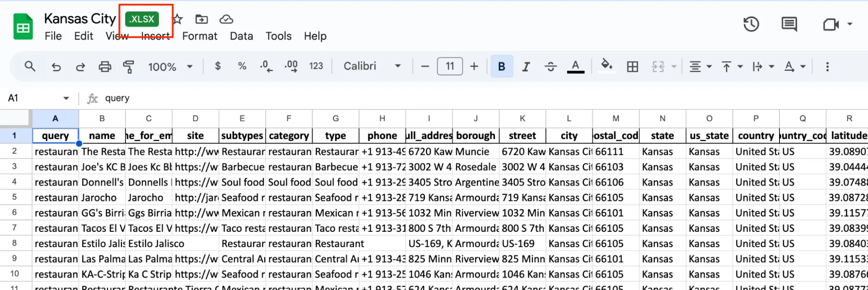This screenshot has height=290, width=868.
Task: Redo the last action
Action: point(80,67)
